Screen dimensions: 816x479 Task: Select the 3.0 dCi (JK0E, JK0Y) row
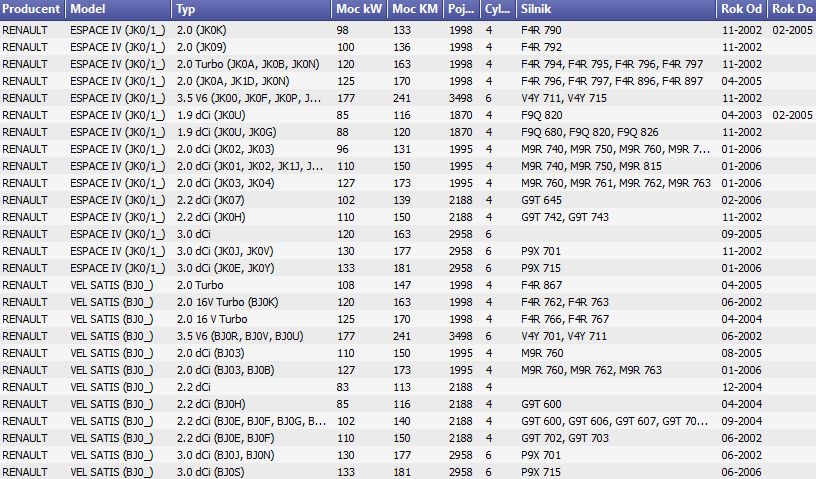(x=408, y=268)
